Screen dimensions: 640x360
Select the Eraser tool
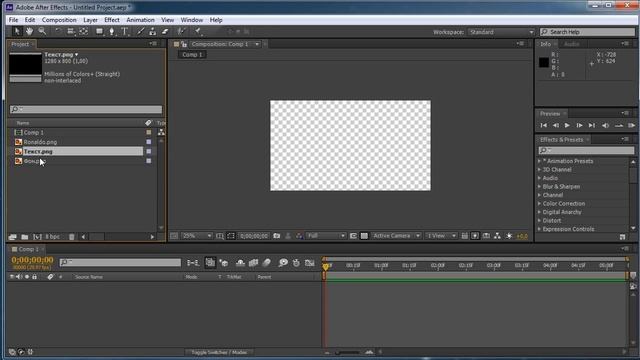(165, 31)
